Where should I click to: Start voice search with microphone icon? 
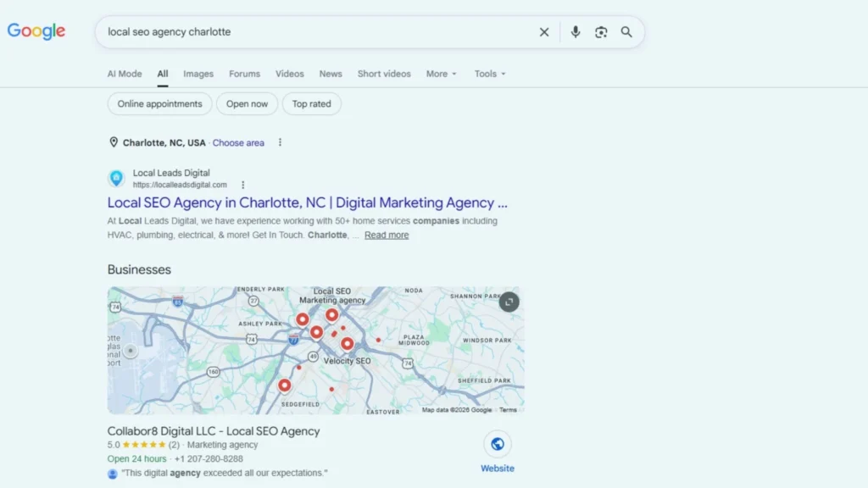pos(576,32)
